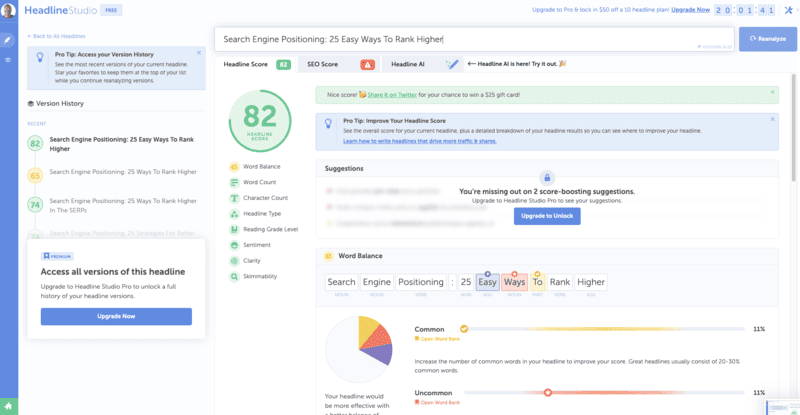Click Upgrade Now in premium card
This screenshot has width=800, height=415.
116,316
